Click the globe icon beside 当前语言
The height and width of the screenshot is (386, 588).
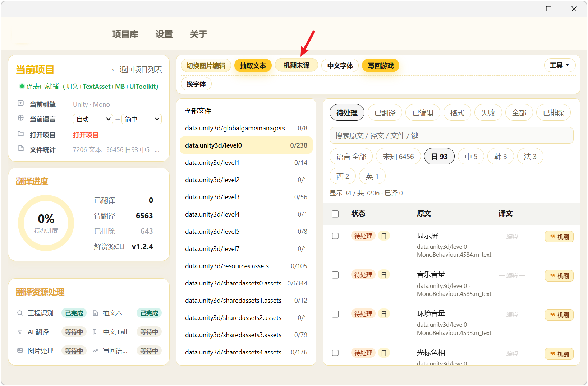21,118
